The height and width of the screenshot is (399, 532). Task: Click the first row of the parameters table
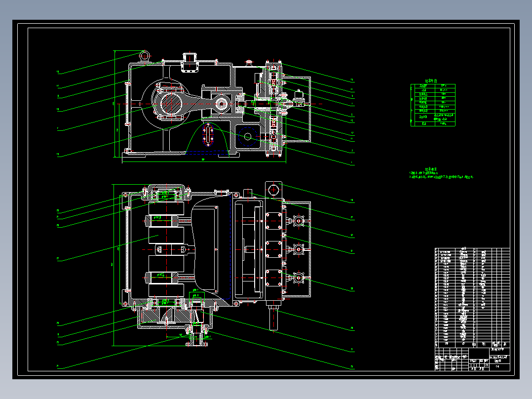coord(432,85)
